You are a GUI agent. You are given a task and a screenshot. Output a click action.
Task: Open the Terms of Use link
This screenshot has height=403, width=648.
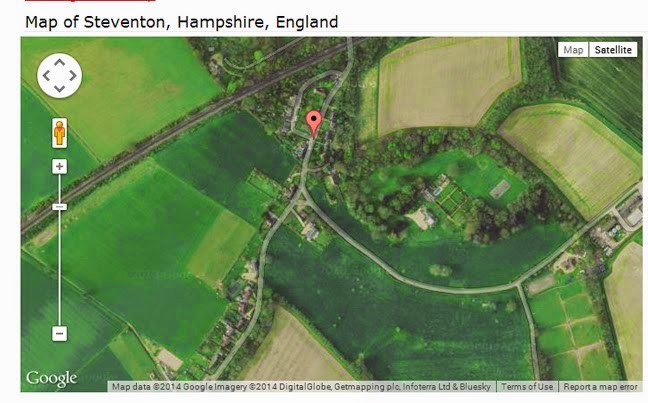click(527, 387)
